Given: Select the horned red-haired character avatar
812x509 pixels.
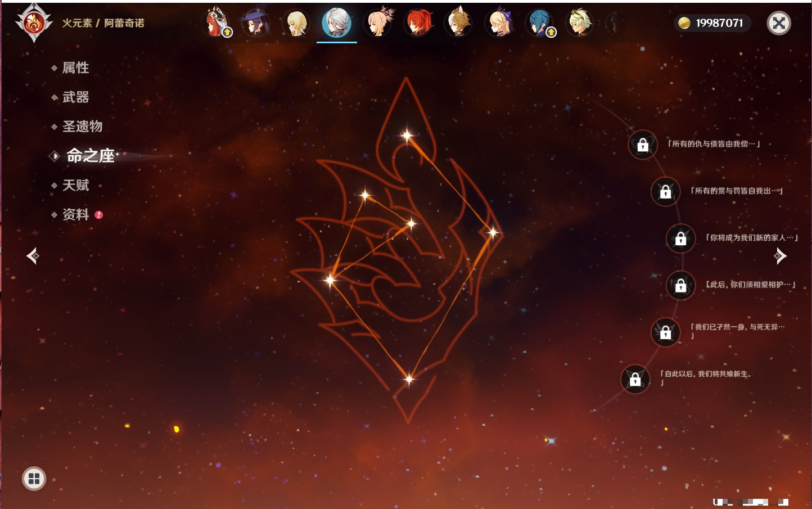Looking at the screenshot, I should (216, 23).
